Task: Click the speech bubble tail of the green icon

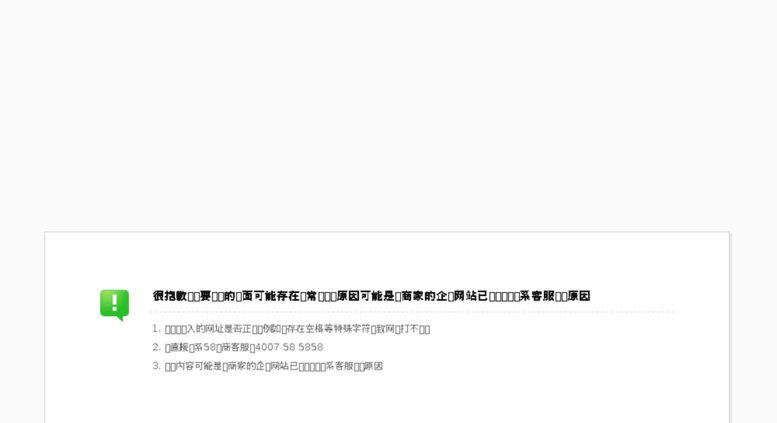Action: click(119, 318)
